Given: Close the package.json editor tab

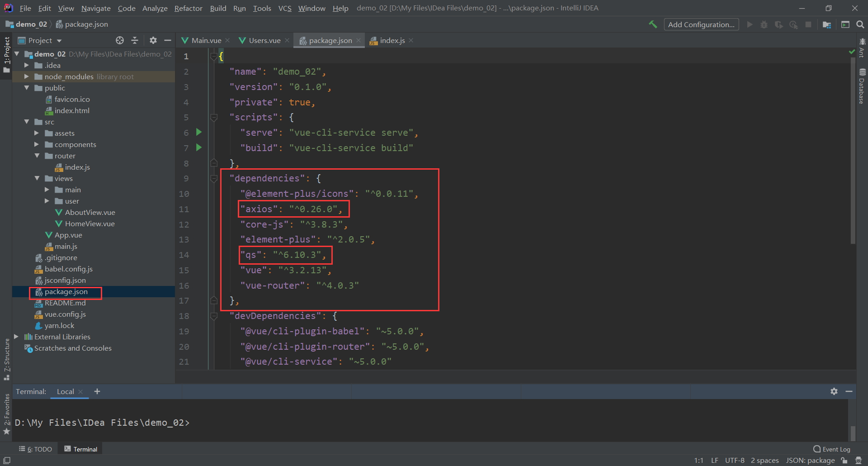Looking at the screenshot, I should click(359, 40).
